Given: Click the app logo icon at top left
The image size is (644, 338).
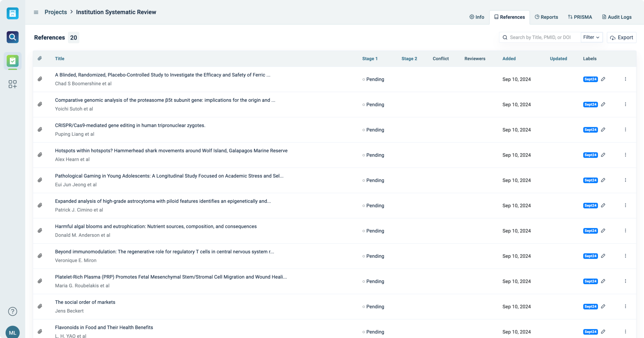Looking at the screenshot, I should click(x=12, y=13).
